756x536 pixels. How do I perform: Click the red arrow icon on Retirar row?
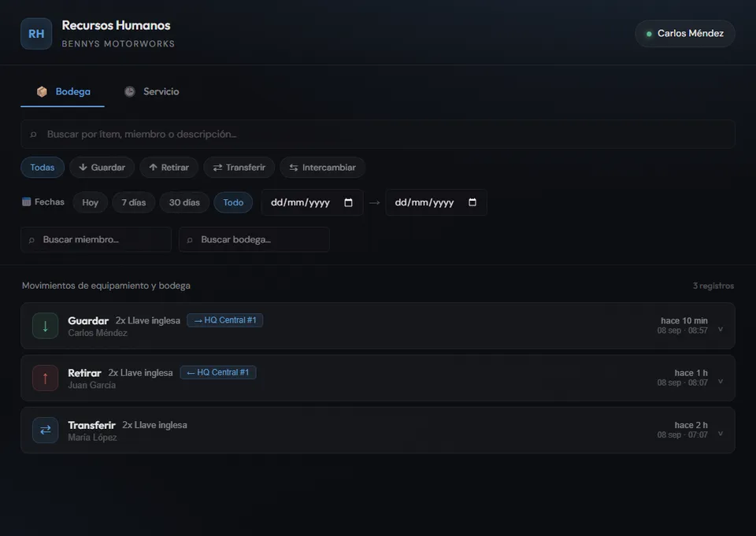click(x=46, y=378)
